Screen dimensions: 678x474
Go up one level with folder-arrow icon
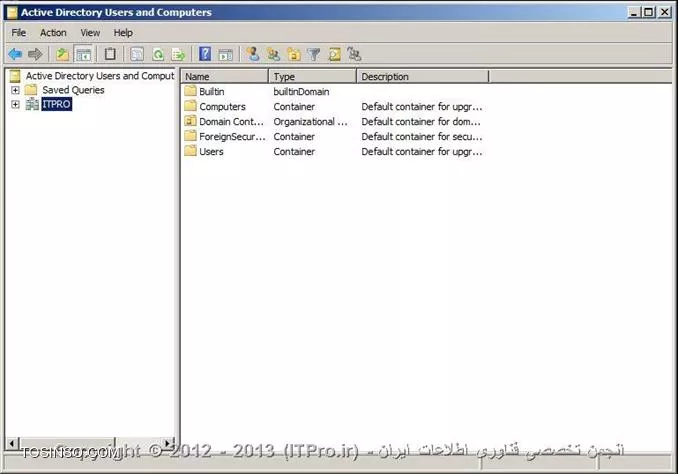tap(62, 54)
